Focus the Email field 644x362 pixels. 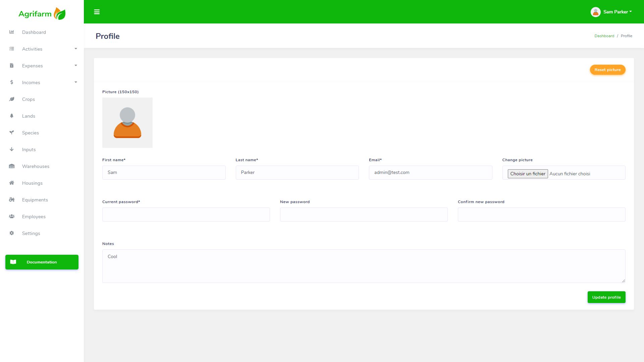pos(431,173)
